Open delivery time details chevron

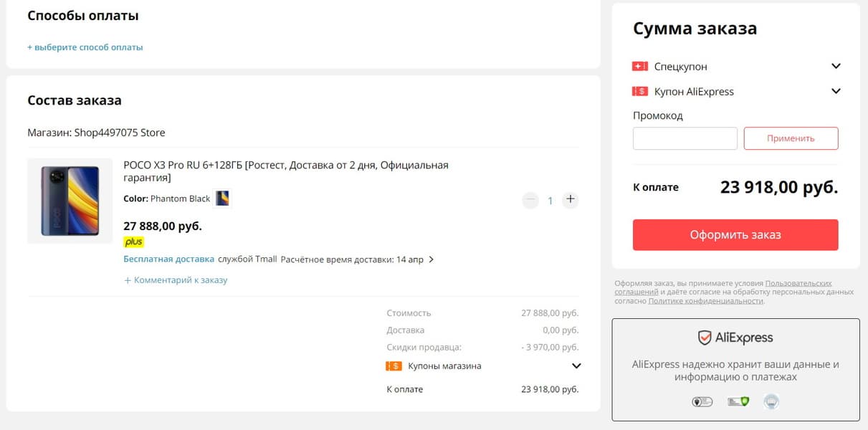(431, 259)
